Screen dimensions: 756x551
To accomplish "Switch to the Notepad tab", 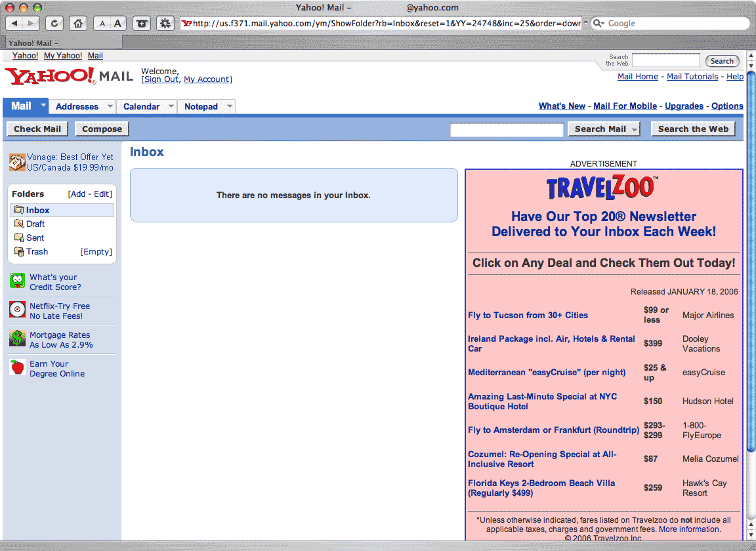I will 201,106.
